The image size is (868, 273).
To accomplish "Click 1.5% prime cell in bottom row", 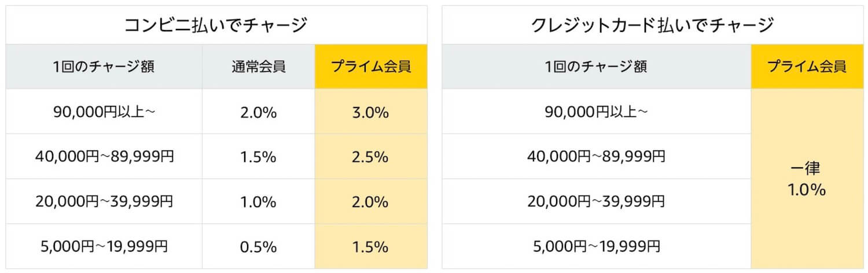I will point(372,247).
